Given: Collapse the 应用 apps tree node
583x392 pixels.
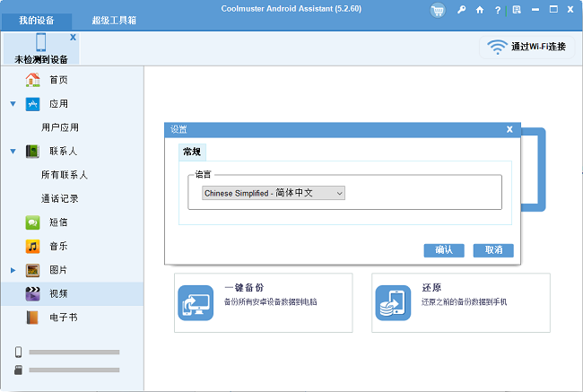Looking at the screenshot, I should point(13,104).
